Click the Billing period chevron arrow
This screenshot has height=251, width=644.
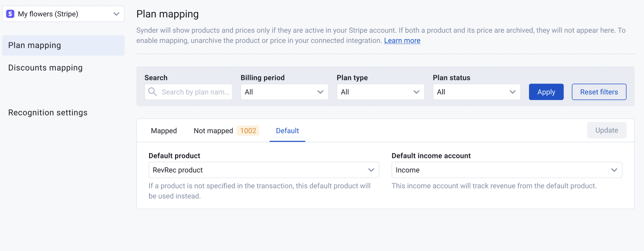[x=320, y=92]
